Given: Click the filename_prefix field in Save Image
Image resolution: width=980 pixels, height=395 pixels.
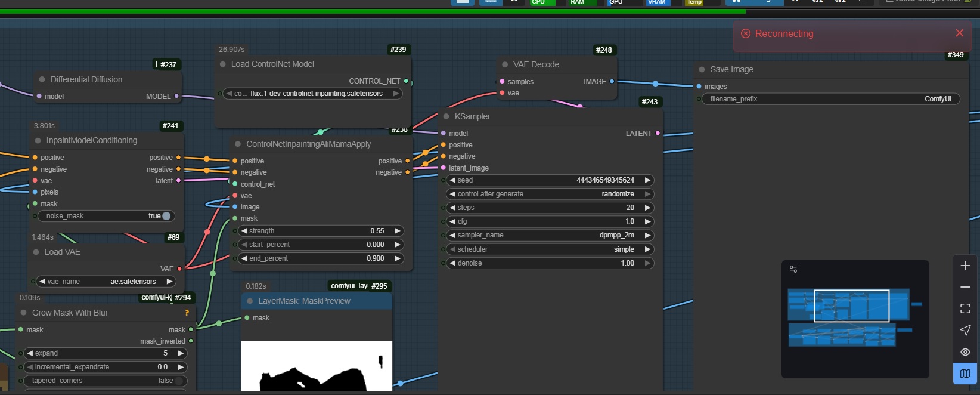Looking at the screenshot, I should [832, 99].
